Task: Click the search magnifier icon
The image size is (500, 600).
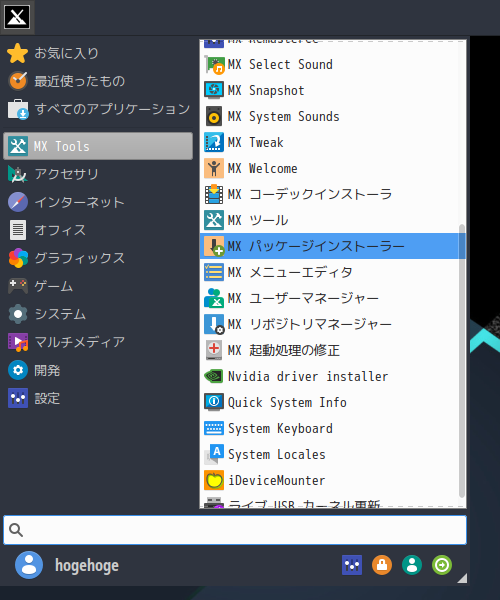Action: click(x=16, y=530)
